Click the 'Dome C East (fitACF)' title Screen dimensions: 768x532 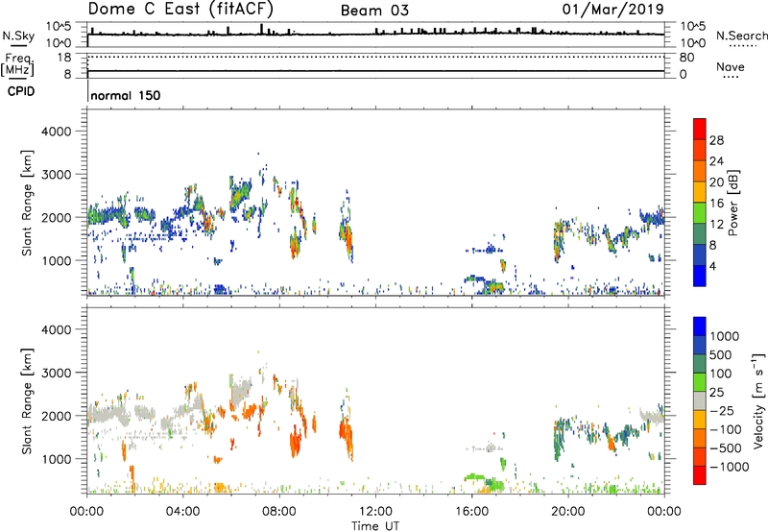click(x=180, y=9)
